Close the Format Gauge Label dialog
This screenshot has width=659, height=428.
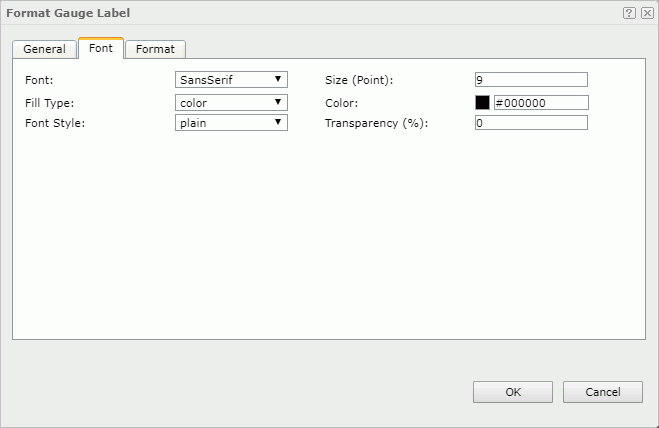point(646,13)
